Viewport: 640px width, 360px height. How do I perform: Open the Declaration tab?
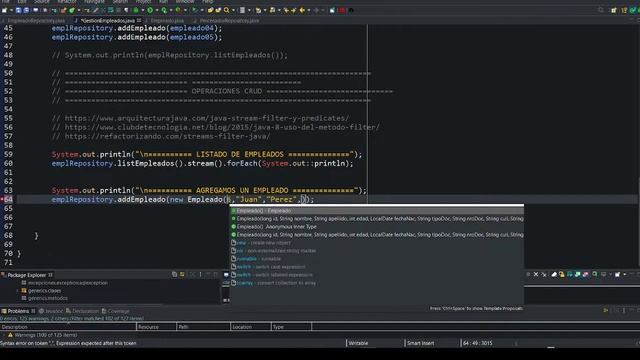click(x=82, y=311)
